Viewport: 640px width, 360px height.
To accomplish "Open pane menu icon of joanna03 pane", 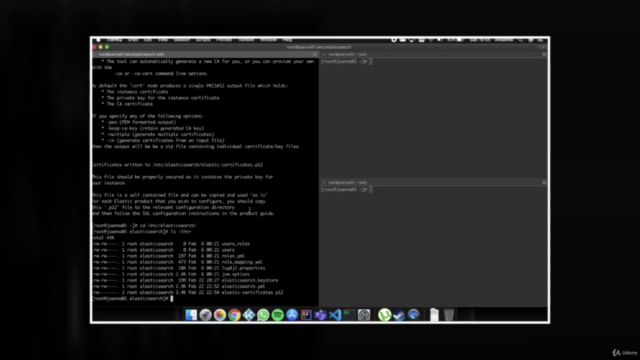I will (544, 182).
